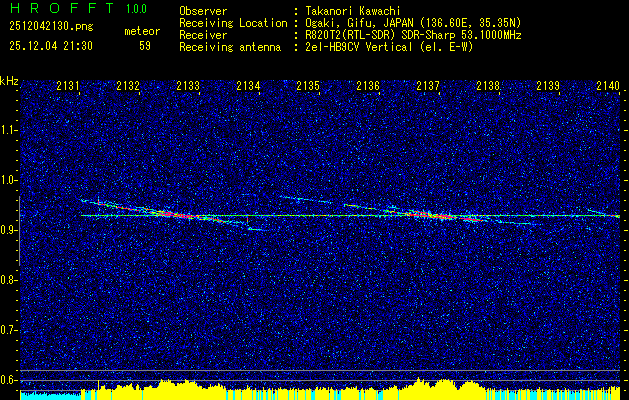Click the 0.9 frequency axis label

pos(8,230)
